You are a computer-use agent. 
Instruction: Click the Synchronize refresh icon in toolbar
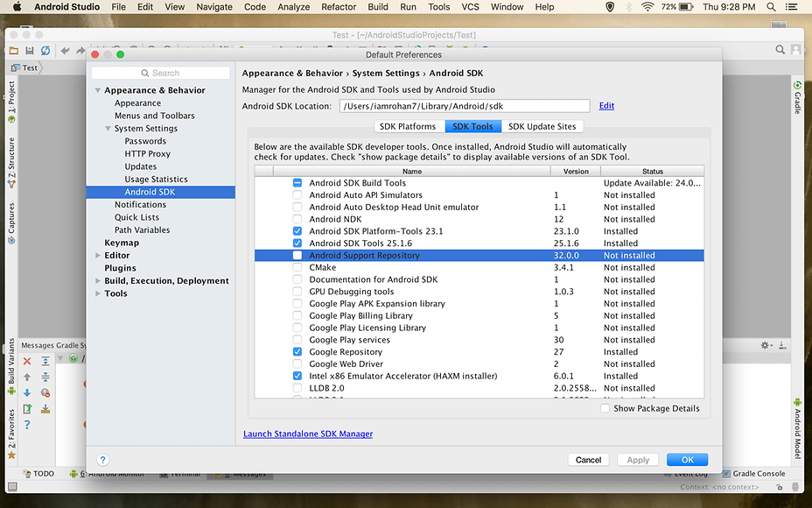point(45,50)
